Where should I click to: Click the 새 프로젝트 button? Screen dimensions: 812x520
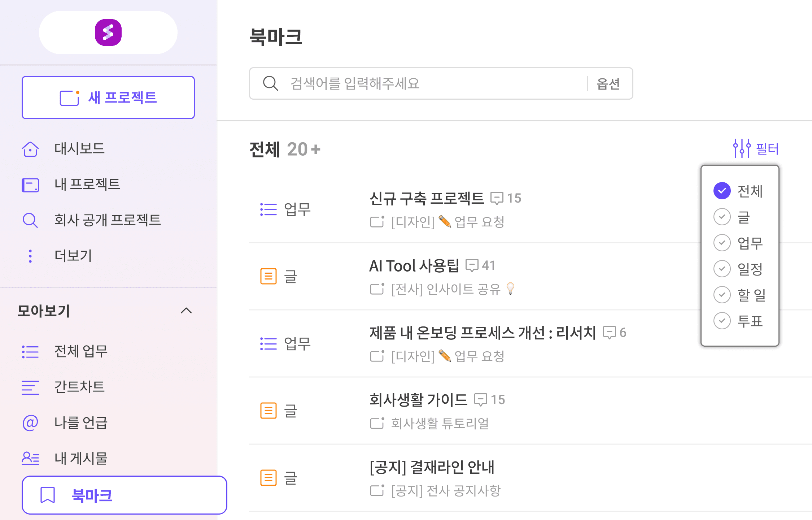[x=108, y=97]
